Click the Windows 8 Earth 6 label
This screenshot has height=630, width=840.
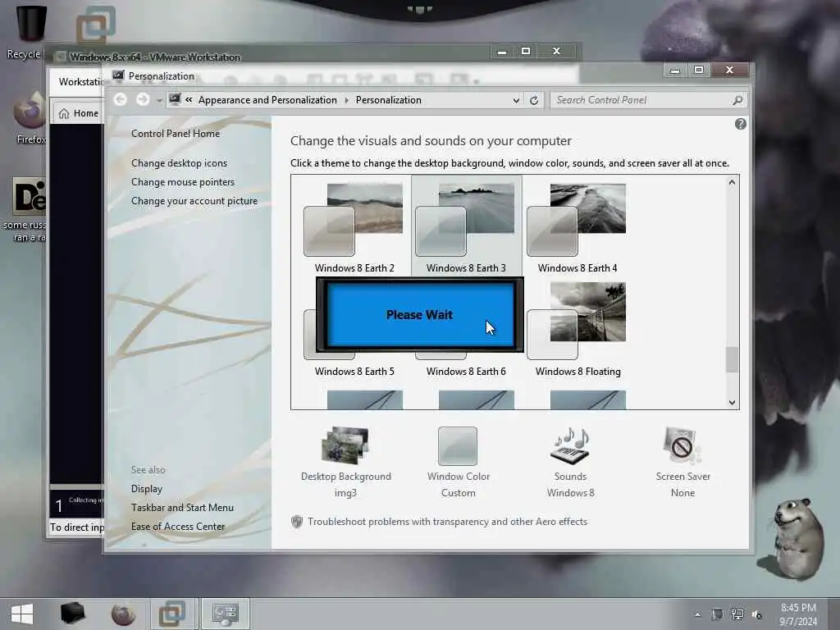coord(466,372)
